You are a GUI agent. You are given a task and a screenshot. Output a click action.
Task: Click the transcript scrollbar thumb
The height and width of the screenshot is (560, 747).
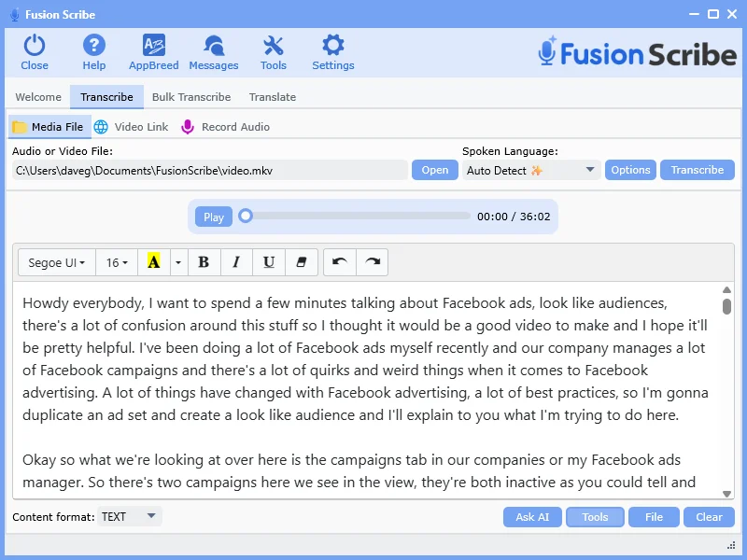point(726,307)
